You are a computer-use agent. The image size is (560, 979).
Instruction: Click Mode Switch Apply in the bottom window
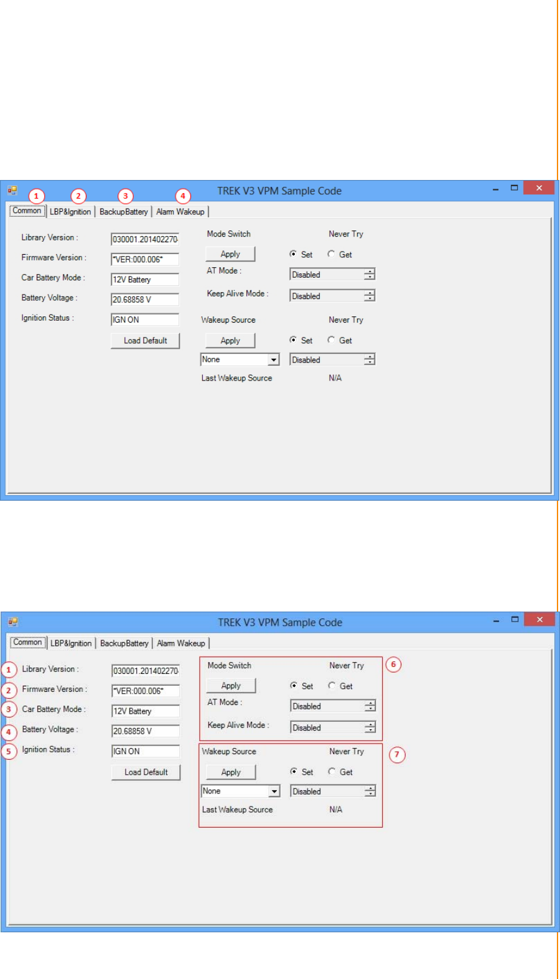[x=231, y=686]
